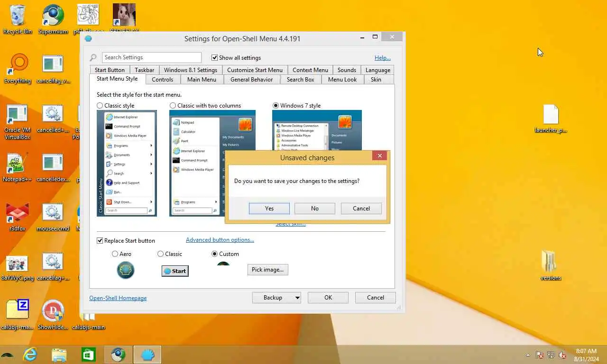Show hidden icons in the system tray
Viewport: 607px width, 364px height.
click(x=528, y=355)
